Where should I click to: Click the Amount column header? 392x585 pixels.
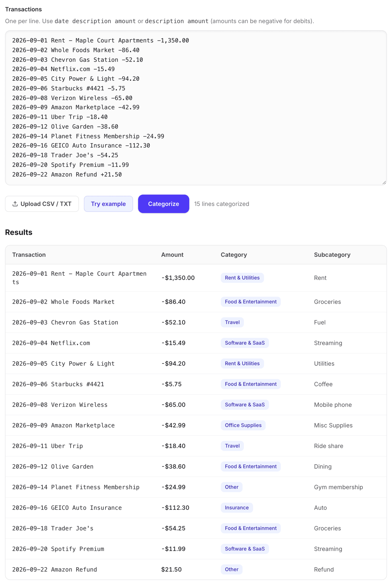point(172,255)
